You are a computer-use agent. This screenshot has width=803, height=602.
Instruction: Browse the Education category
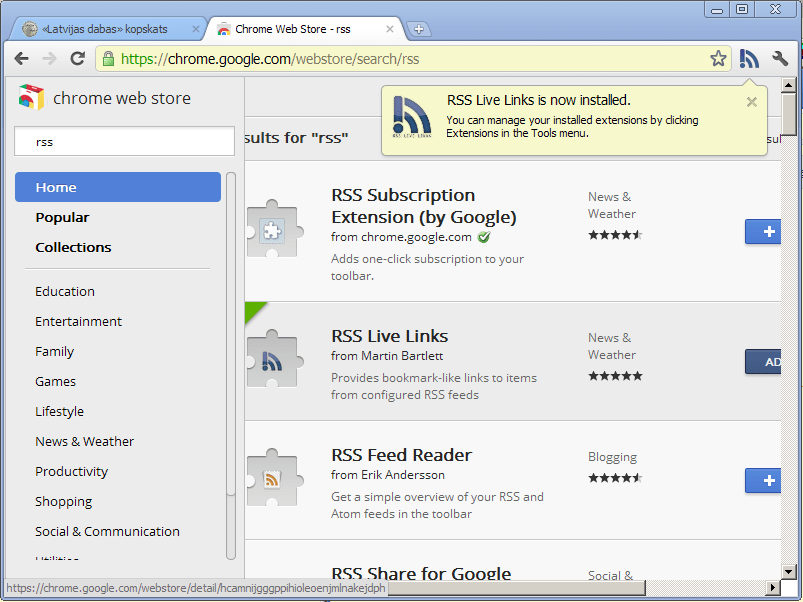coord(65,291)
